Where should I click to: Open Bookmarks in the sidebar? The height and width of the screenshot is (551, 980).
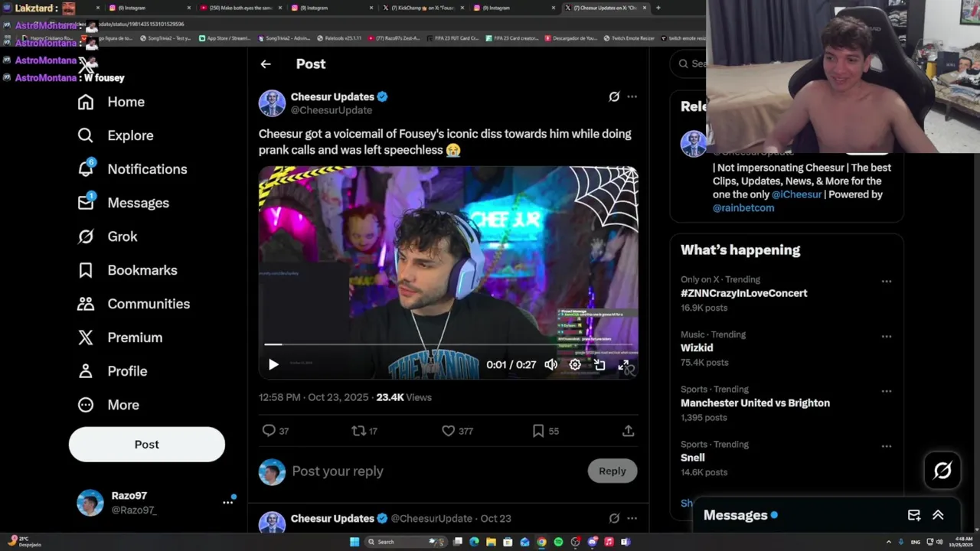pyautogui.click(x=127, y=270)
